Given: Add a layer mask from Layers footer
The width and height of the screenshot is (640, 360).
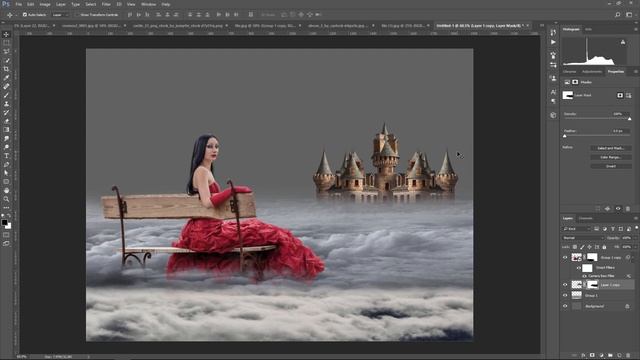Looking at the screenshot, I should [592, 356].
